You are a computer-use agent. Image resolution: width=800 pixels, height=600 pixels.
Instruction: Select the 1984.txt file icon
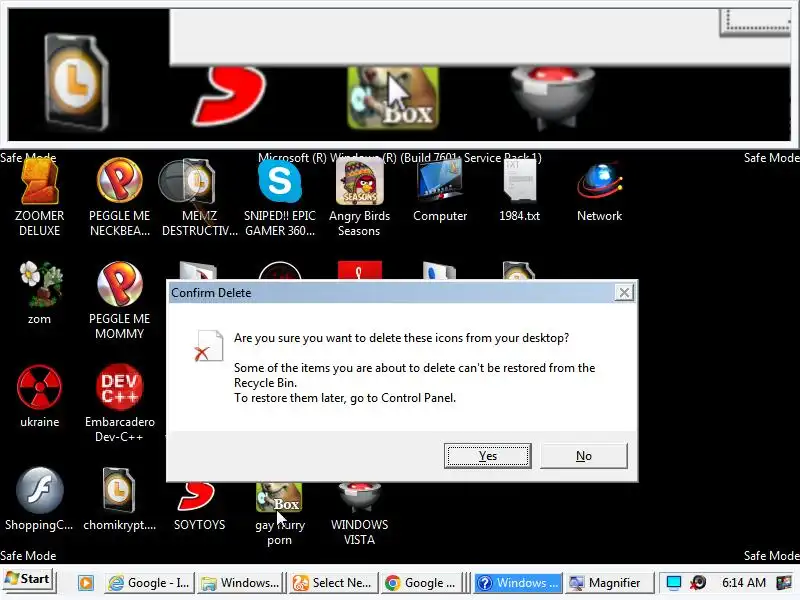point(519,190)
